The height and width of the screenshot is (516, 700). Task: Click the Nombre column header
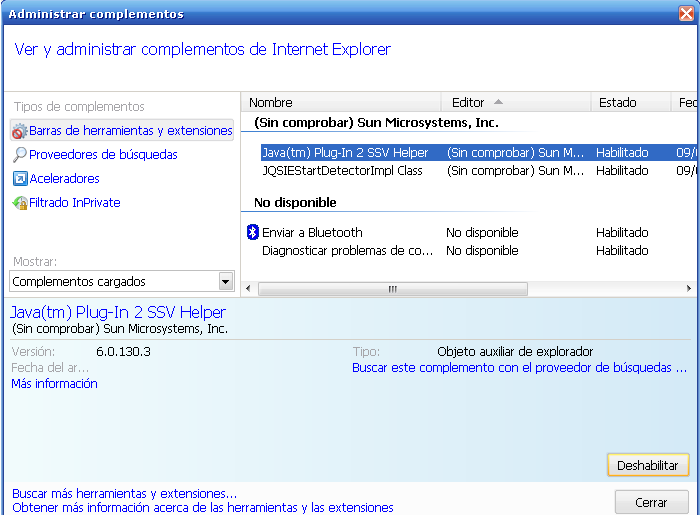[x=340, y=102]
